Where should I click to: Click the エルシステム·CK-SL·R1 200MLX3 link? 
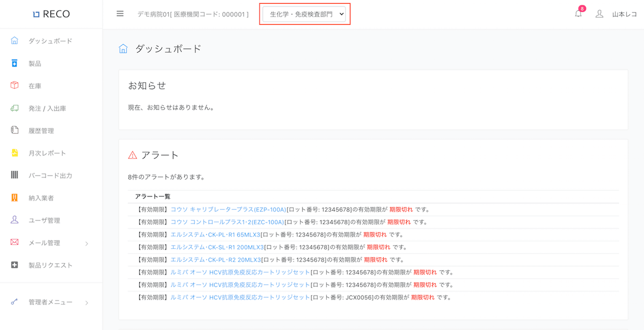(x=217, y=247)
